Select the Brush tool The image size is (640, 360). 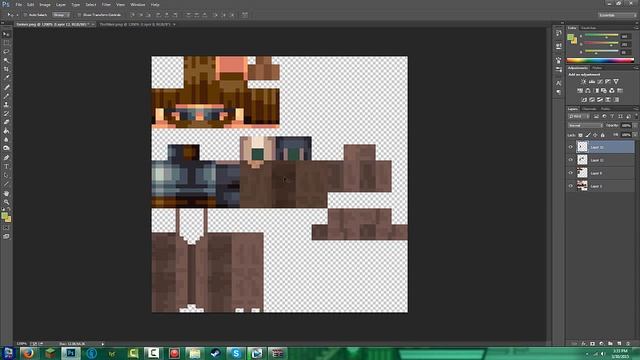click(6, 96)
